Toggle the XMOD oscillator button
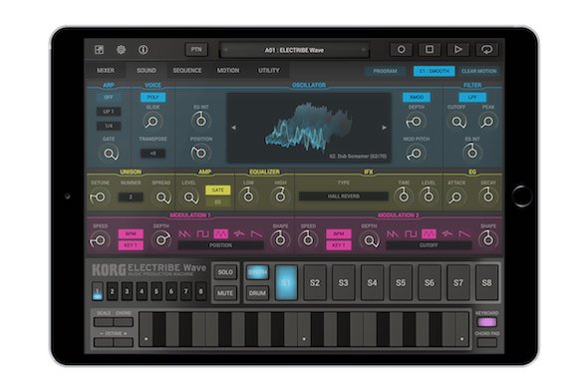 pos(417,97)
